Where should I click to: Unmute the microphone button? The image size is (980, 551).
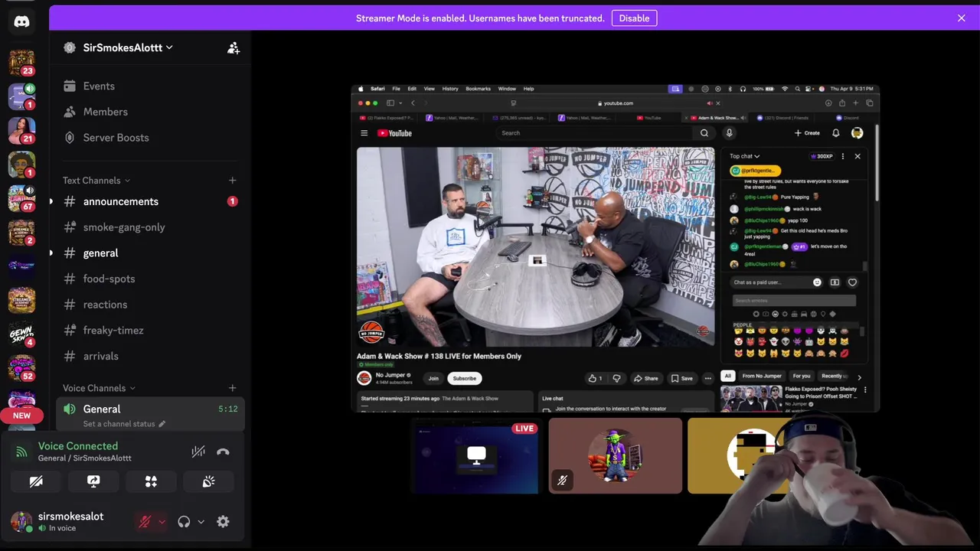click(144, 522)
